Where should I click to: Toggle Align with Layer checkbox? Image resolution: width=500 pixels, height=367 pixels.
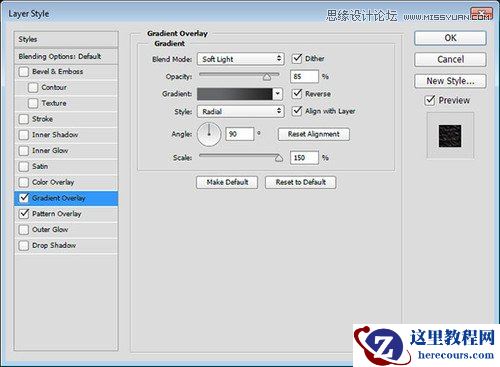[297, 111]
